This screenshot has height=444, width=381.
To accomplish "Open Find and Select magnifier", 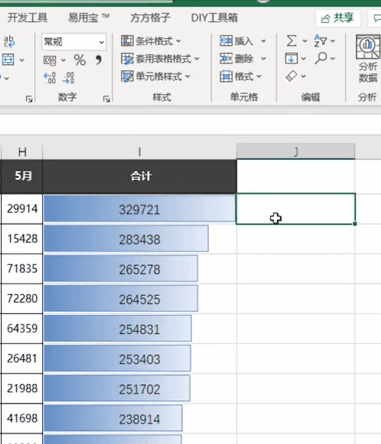I will click(324, 58).
